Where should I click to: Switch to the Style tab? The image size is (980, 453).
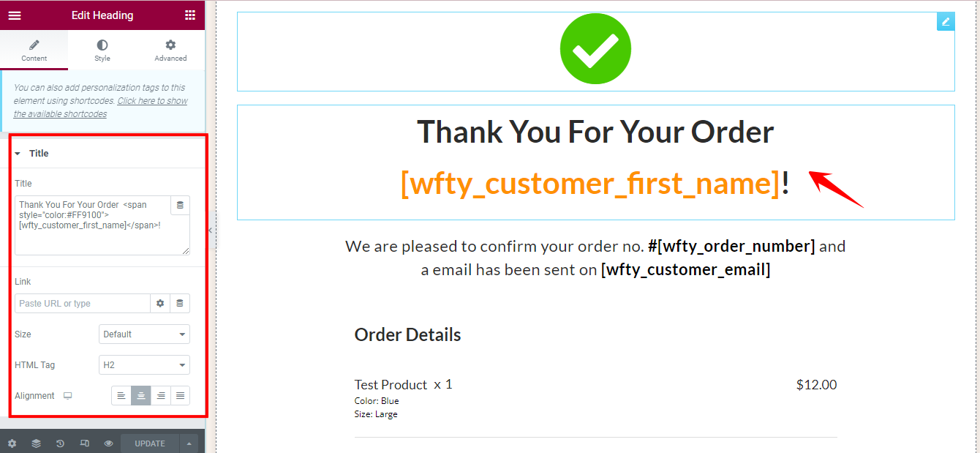click(102, 50)
